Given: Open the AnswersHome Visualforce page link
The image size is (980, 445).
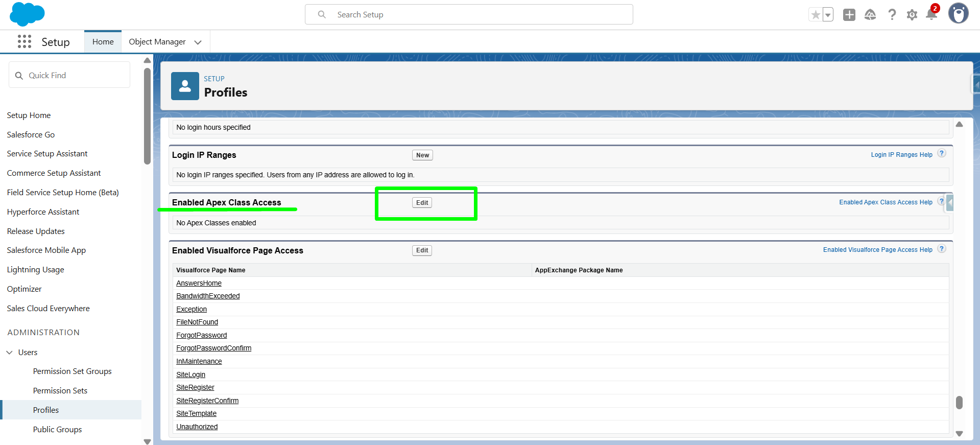Looking at the screenshot, I should [x=199, y=283].
